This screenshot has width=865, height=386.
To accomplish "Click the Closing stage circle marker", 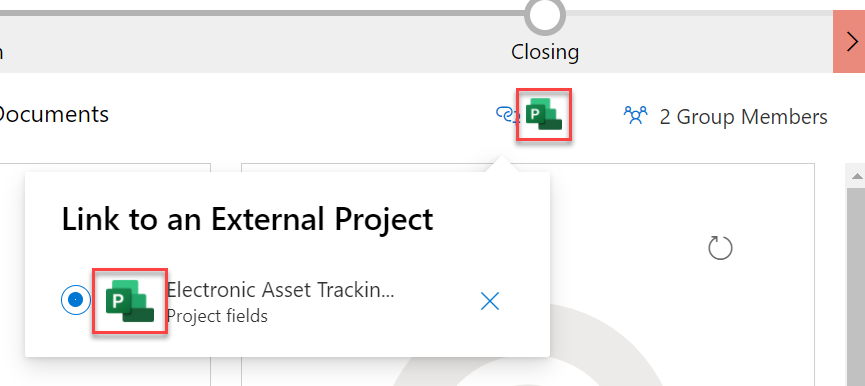I will click(545, 15).
